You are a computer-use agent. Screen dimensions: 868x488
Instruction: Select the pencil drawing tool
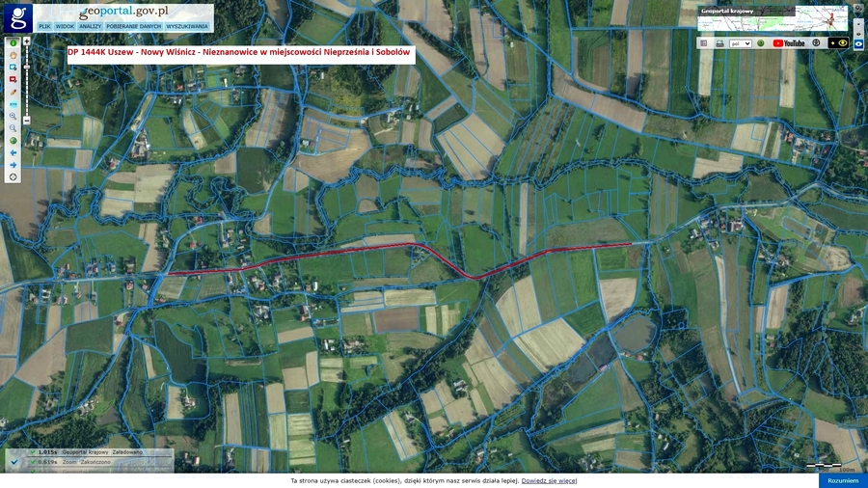point(14,92)
